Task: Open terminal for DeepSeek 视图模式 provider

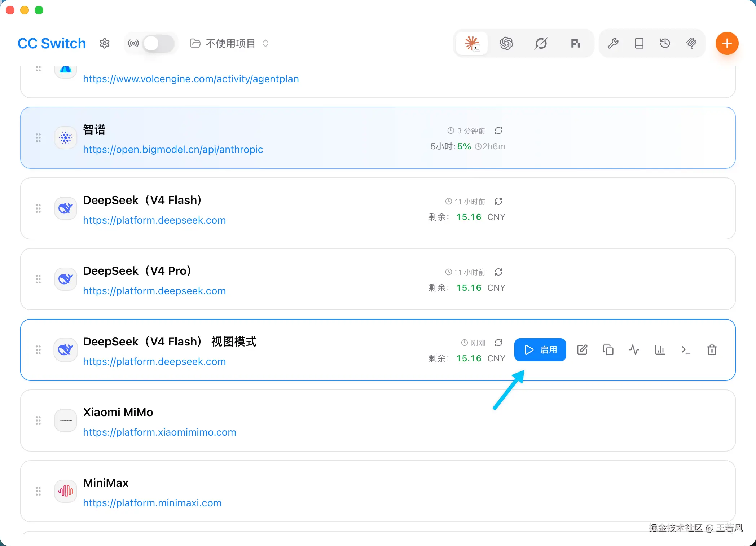Action: [x=686, y=350]
